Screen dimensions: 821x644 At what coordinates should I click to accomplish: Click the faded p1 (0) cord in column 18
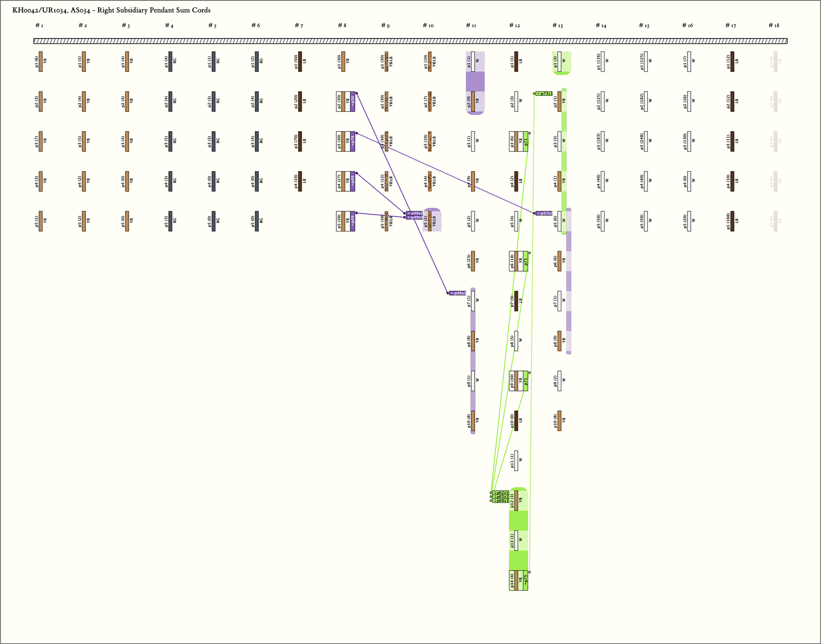point(775,61)
